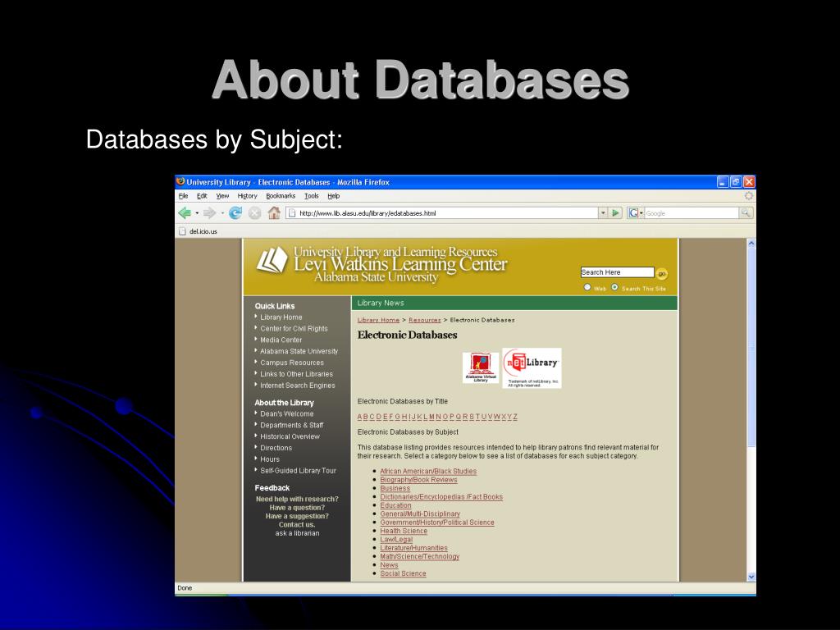840x630 pixels.
Task: Click Departments & Staff sidebar link
Action: point(291,426)
